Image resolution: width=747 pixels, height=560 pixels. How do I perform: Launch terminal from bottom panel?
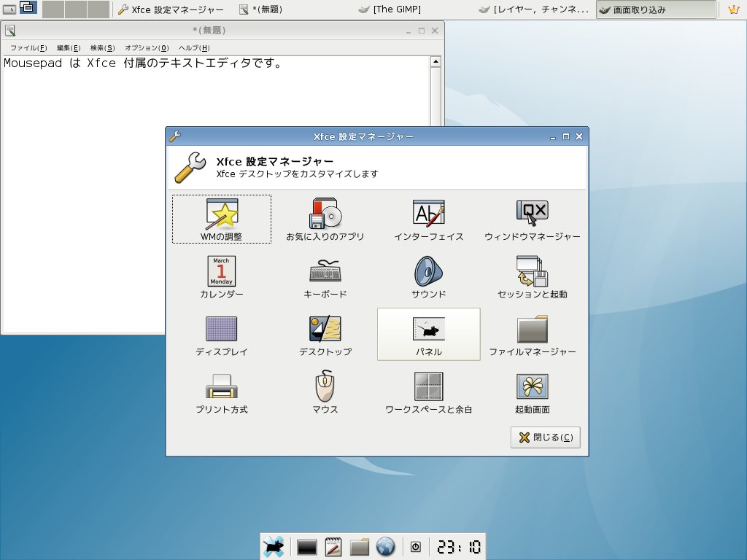(307, 547)
